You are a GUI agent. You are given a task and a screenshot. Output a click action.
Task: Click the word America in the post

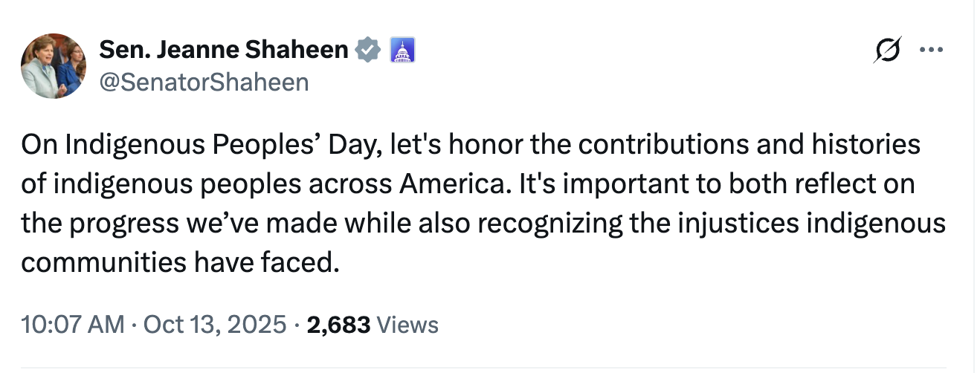[448, 184]
